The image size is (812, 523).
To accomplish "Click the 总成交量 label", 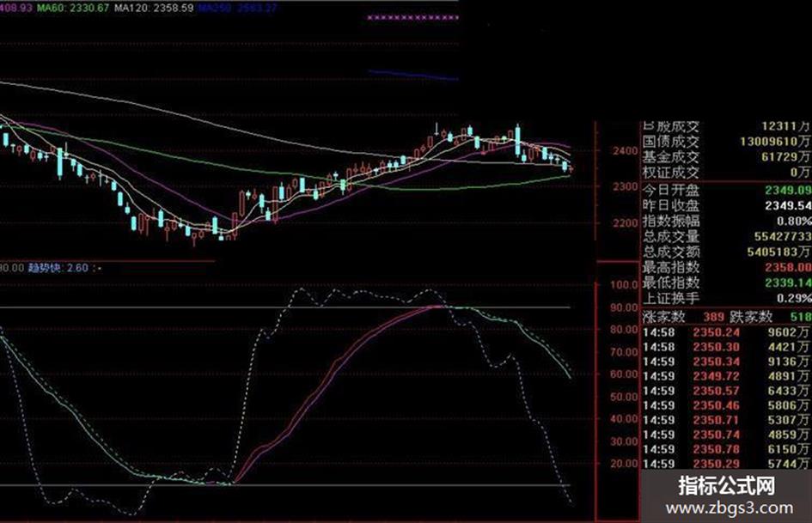I will (670, 237).
